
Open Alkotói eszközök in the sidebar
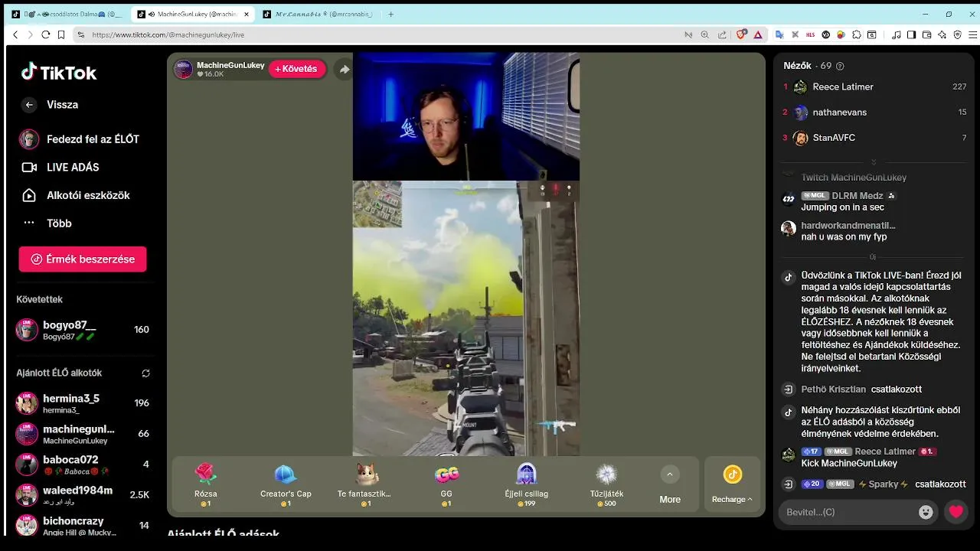point(75,195)
